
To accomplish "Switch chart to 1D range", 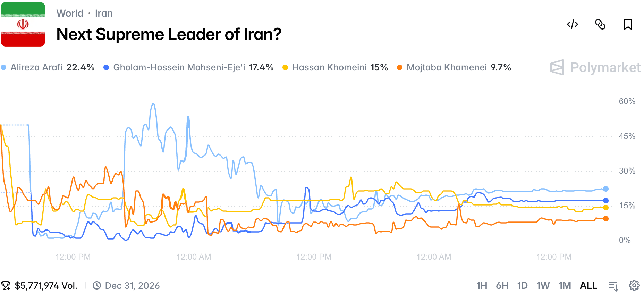I will [x=522, y=285].
